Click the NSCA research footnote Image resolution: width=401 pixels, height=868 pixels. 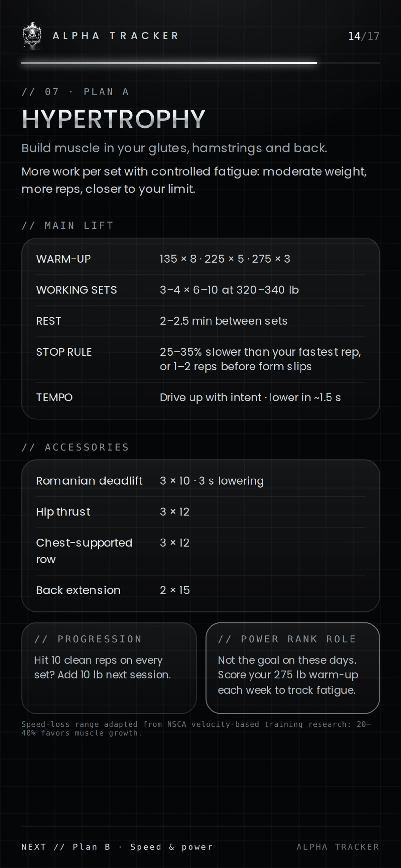(196, 729)
